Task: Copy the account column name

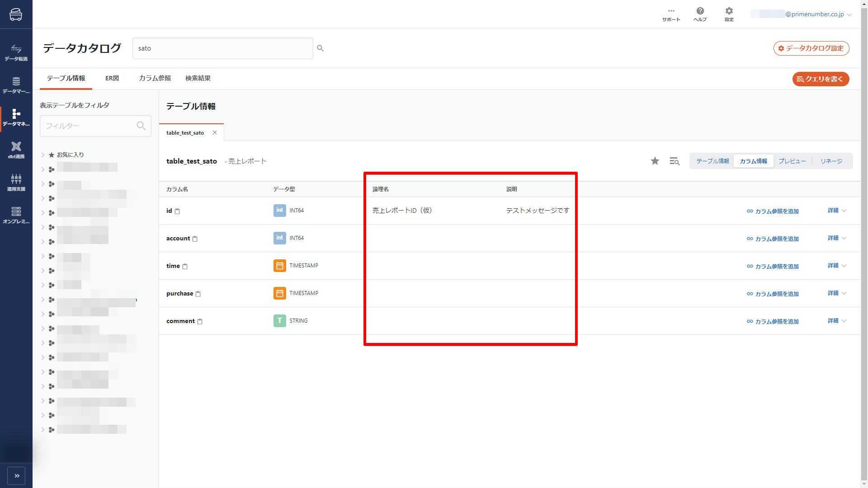Action: [195, 239]
